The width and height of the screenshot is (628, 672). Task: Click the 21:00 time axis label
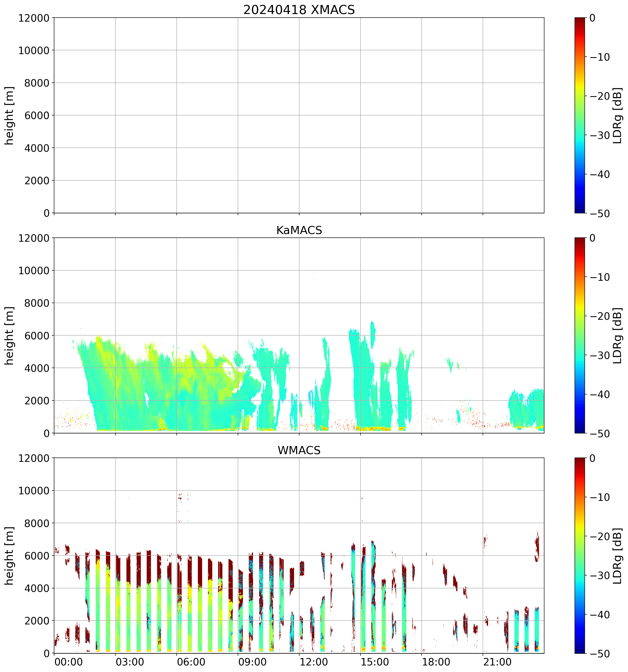tap(497, 662)
